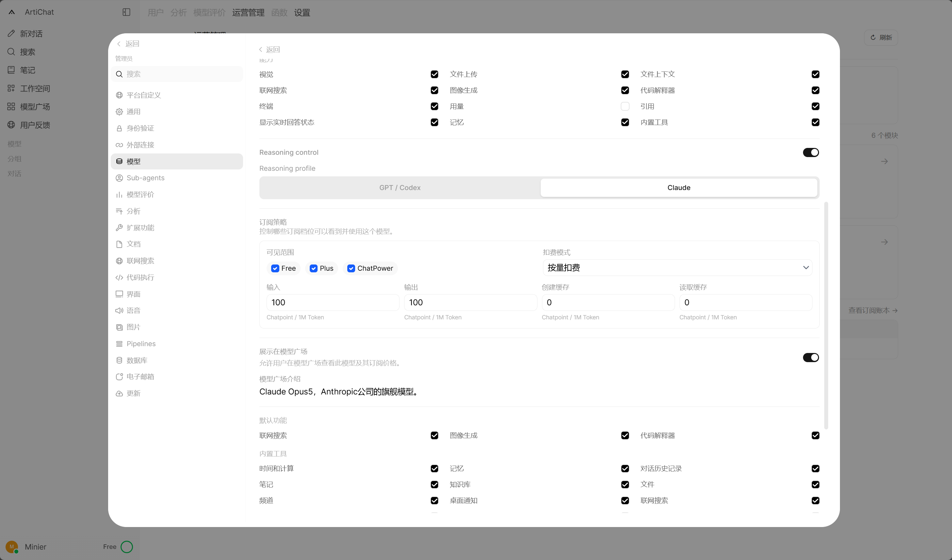Open 分组 in the left sidebar
Screen dimensions: 952x560
click(14, 159)
